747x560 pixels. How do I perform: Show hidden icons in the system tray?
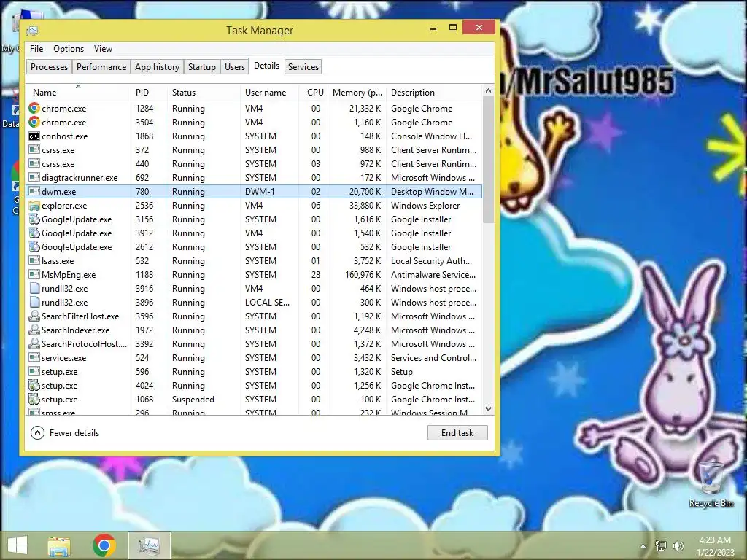(643, 546)
